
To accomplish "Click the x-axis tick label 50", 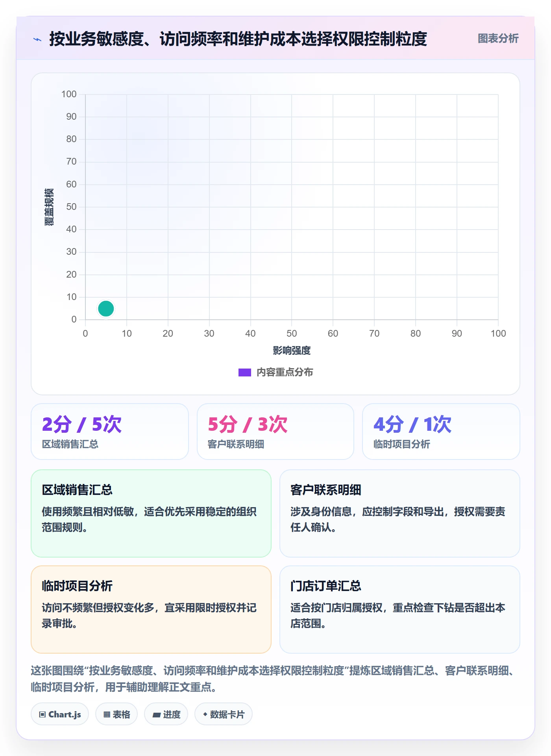I will [292, 334].
